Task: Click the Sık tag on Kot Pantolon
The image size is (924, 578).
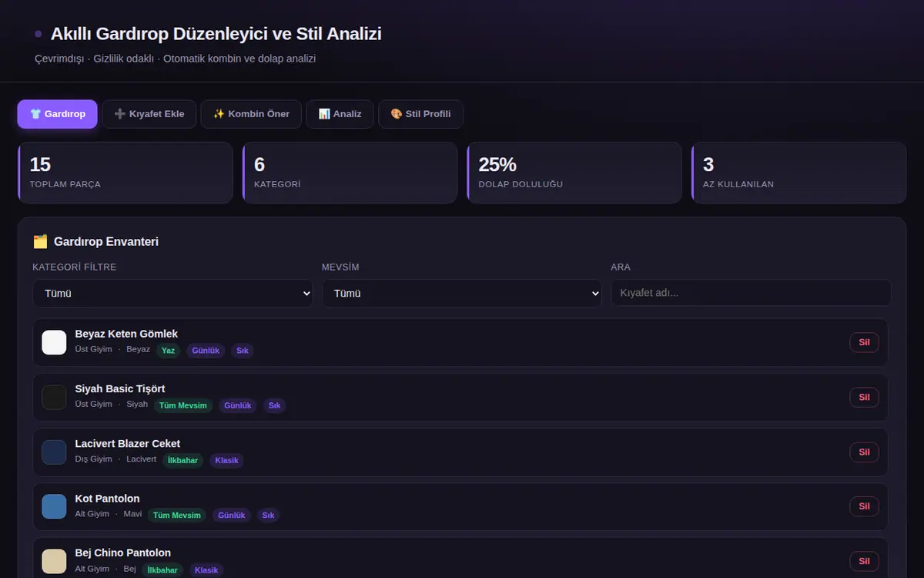Action: [269, 515]
